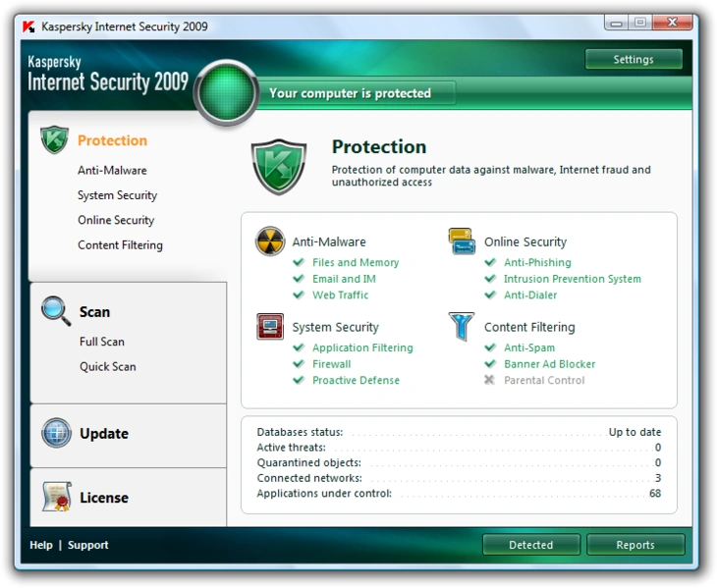
Task: Click the Intrusion Prevention System link
Action: point(572,279)
